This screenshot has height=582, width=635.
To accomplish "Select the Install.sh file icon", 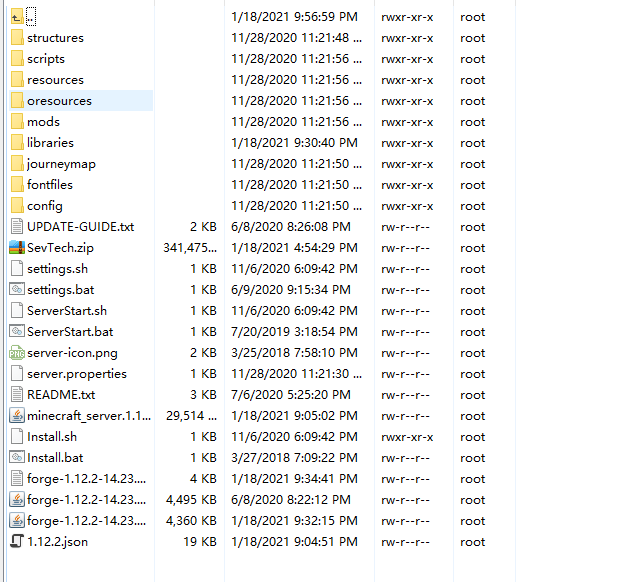I will (x=17, y=437).
